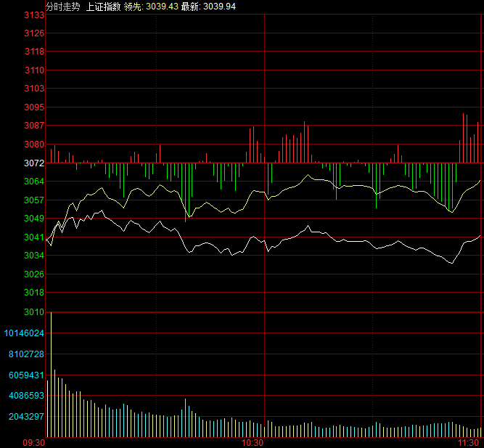The height and width of the screenshot is (448, 484).
Task: Select the 10146024 volume axis label
Action: click(25, 333)
